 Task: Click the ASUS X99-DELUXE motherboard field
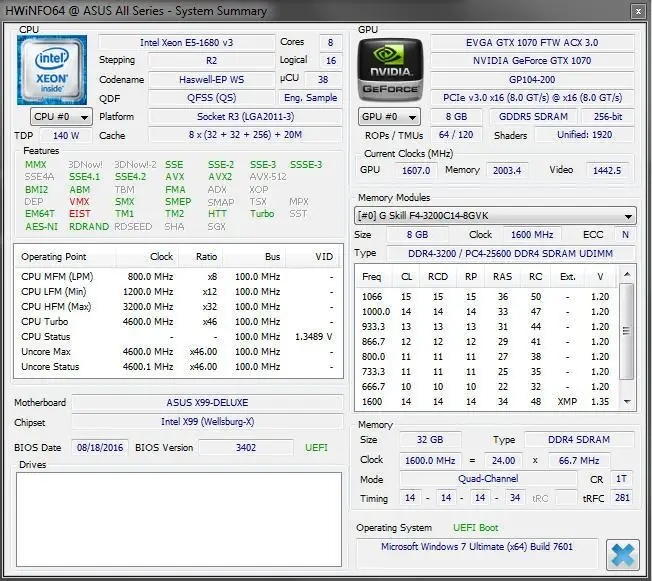(x=207, y=403)
